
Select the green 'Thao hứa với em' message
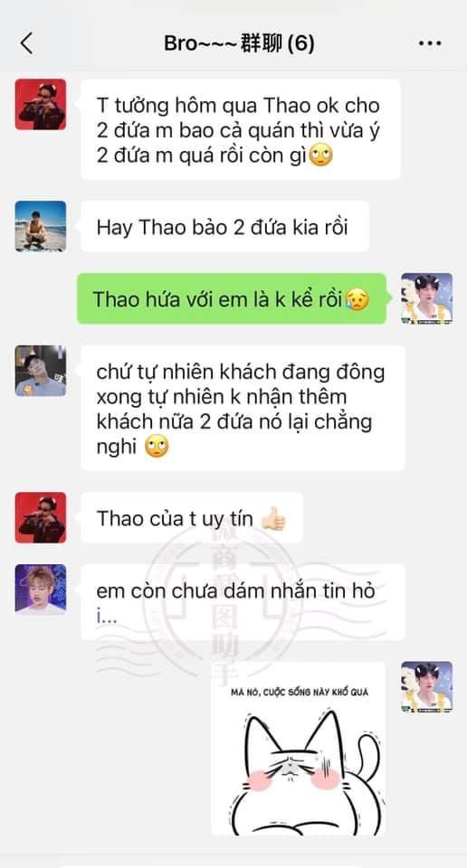[232, 299]
